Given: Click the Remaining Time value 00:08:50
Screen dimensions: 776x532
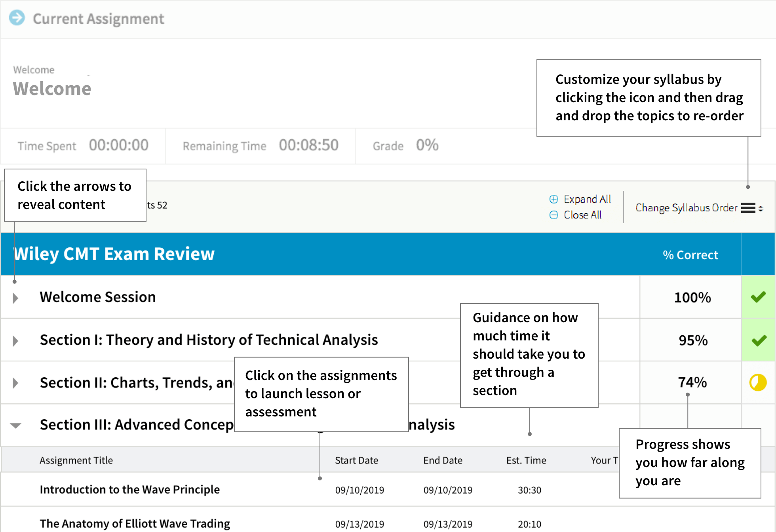Looking at the screenshot, I should pyautogui.click(x=309, y=145).
